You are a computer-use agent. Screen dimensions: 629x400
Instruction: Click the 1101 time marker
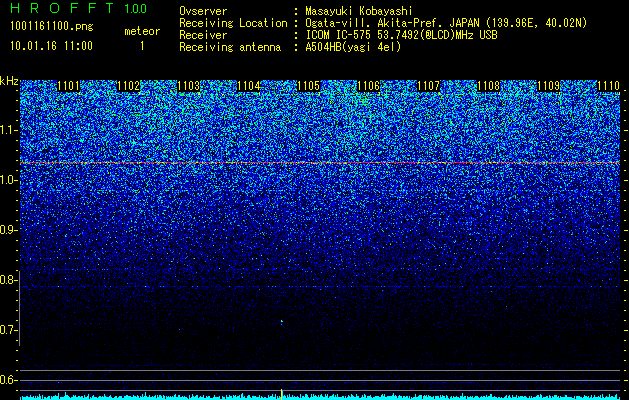point(69,86)
